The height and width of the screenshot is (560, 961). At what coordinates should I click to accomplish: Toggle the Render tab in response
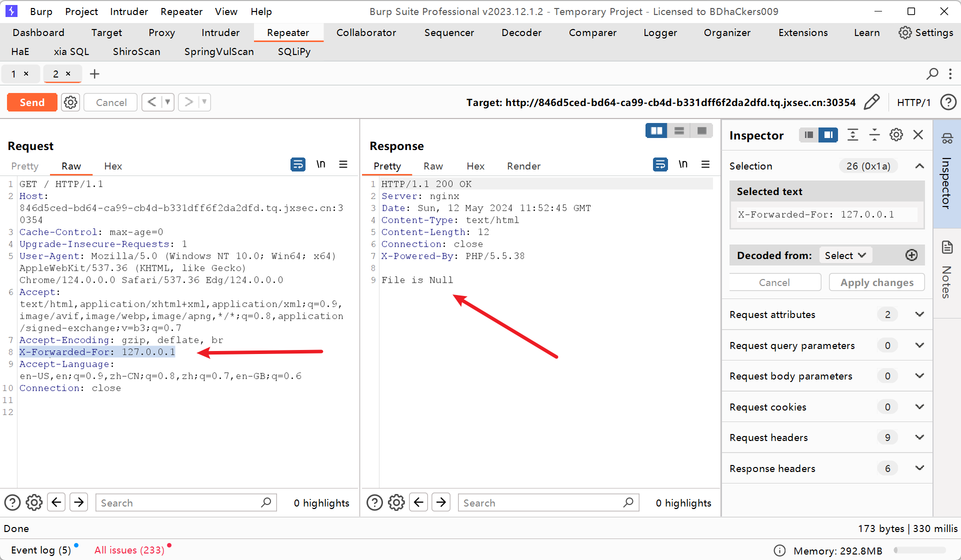(524, 166)
